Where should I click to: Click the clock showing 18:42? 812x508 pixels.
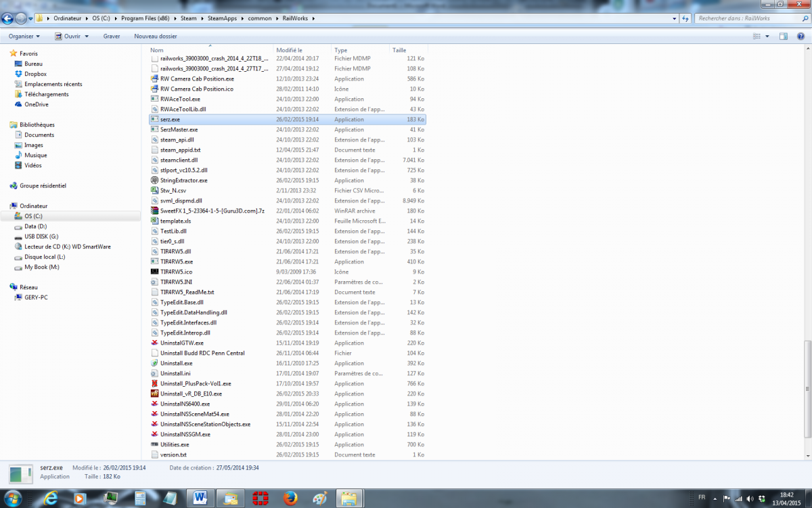click(788, 494)
